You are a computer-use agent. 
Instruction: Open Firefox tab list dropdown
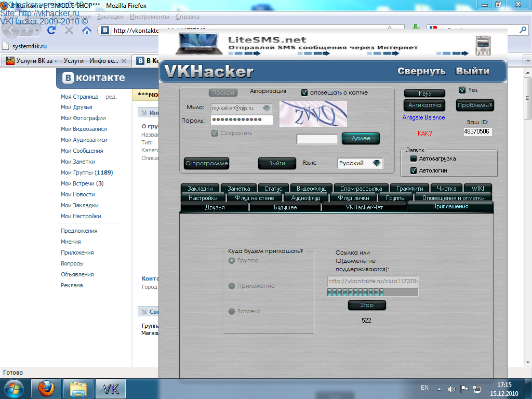click(528, 61)
